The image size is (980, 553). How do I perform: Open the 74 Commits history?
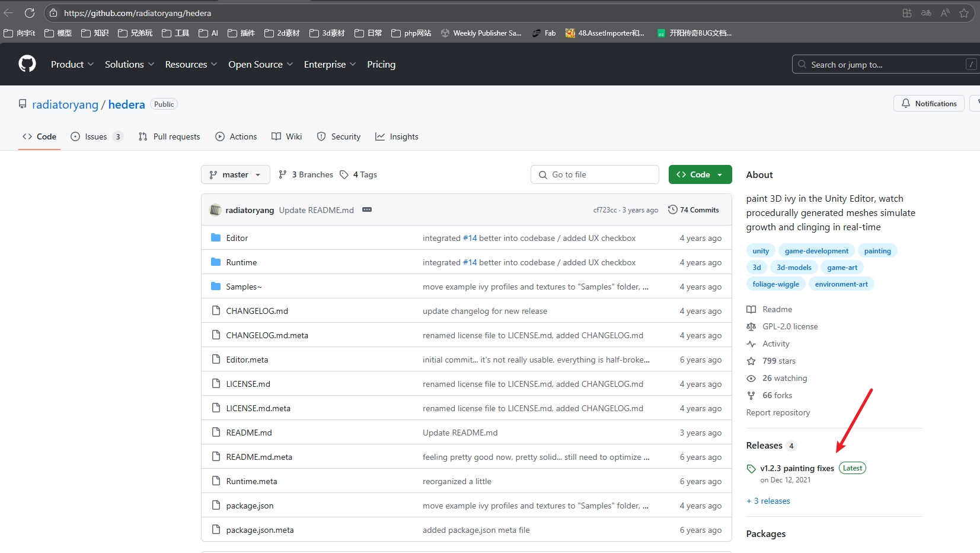point(694,209)
